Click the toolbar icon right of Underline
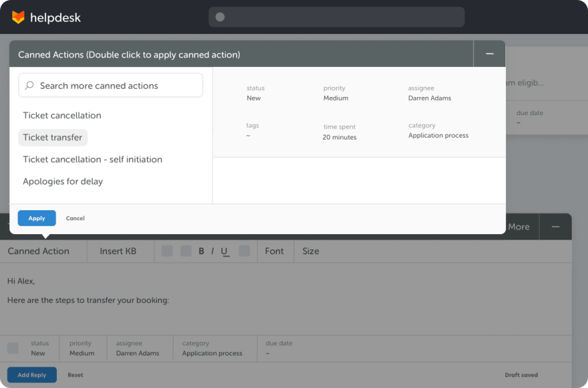The image size is (588, 388). coord(244,251)
